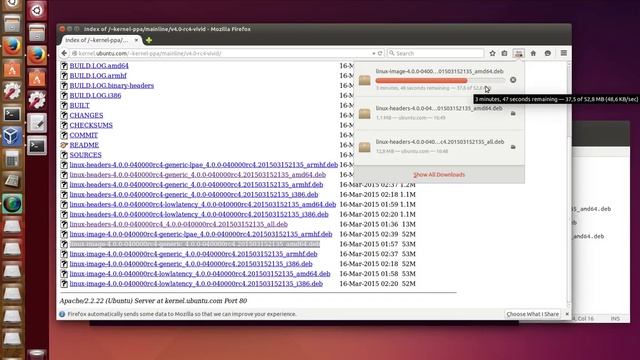The height and width of the screenshot is (360, 640).
Task: Download linux-headers lowlatency amd64.deb
Action: pos(203,204)
